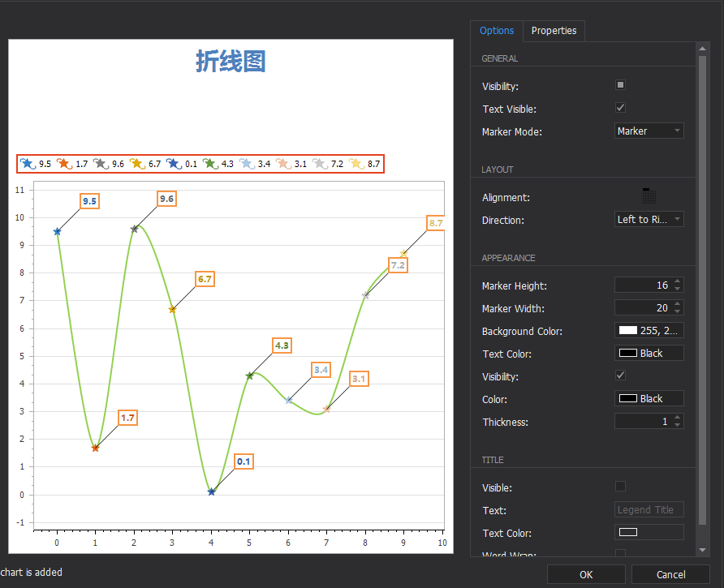
Task: Click the 1.7 data label box
Action: [128, 418]
